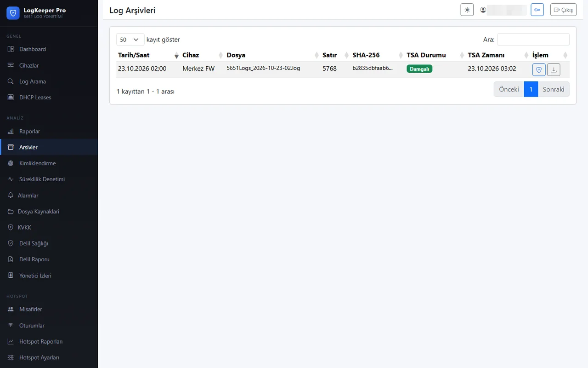Screen dimensions: 588x368
Task: Click the Log Arama magnifier icon
Action: 11,81
